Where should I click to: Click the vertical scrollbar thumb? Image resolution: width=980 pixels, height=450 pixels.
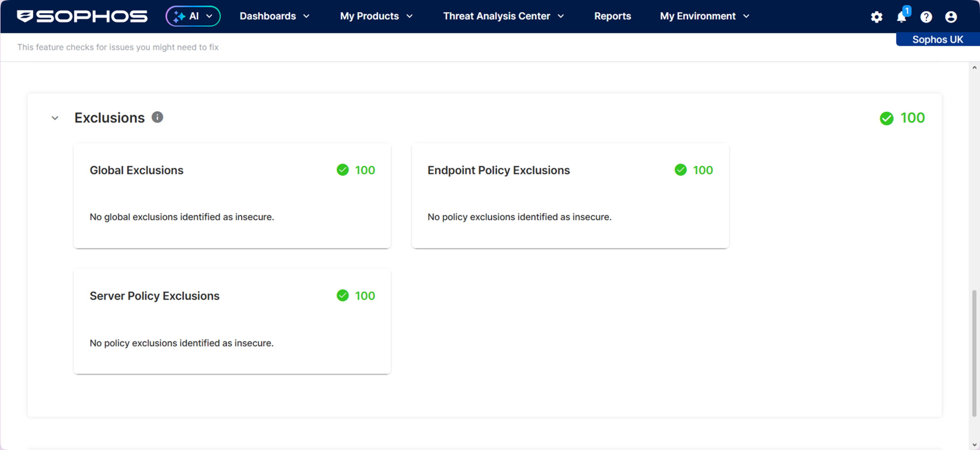(974, 353)
